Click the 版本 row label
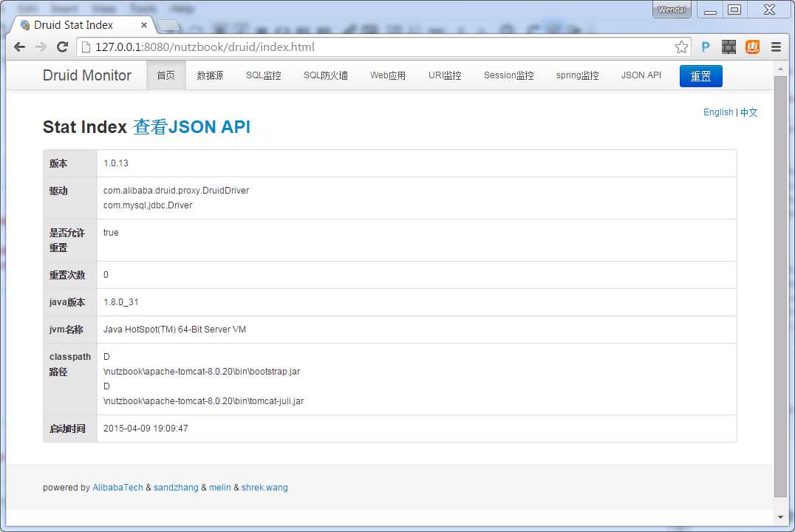Image resolution: width=795 pixels, height=532 pixels. pyautogui.click(x=58, y=163)
